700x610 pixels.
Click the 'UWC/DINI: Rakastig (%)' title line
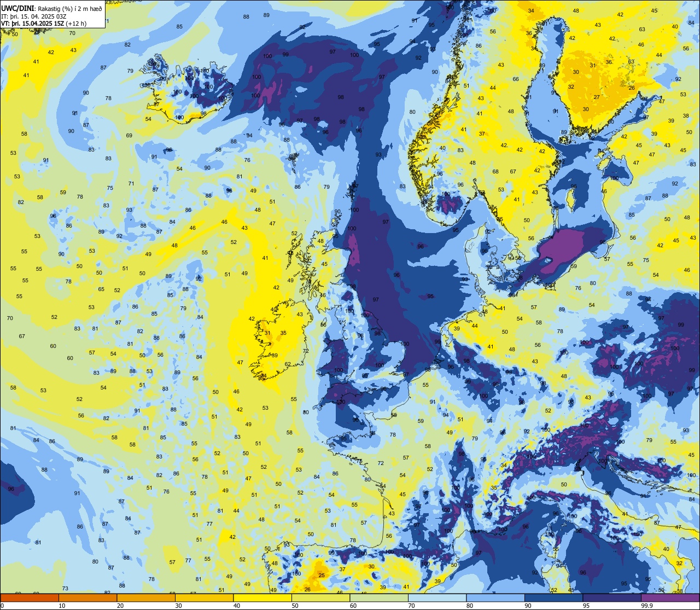point(51,8)
